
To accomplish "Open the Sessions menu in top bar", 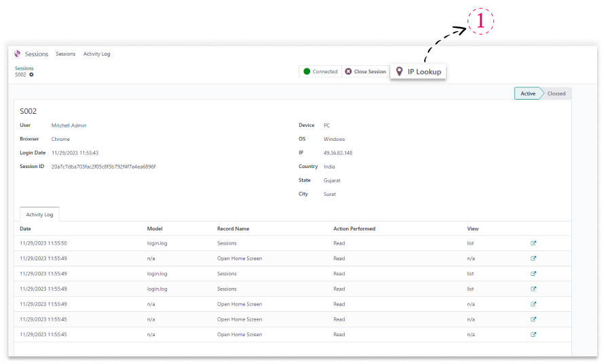I will 66,54.
